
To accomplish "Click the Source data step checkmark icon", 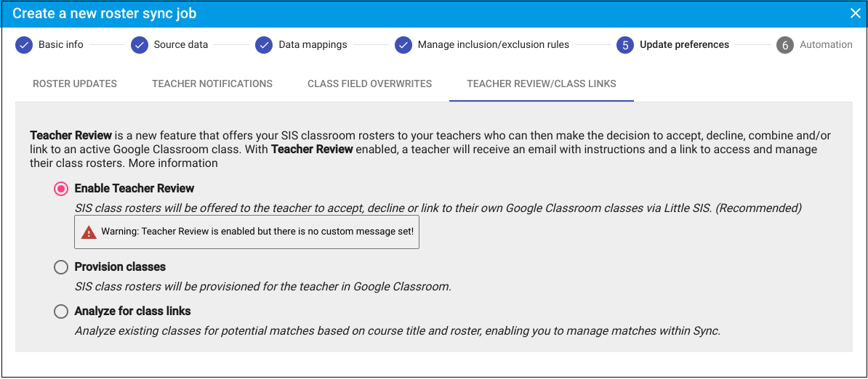I will [140, 45].
